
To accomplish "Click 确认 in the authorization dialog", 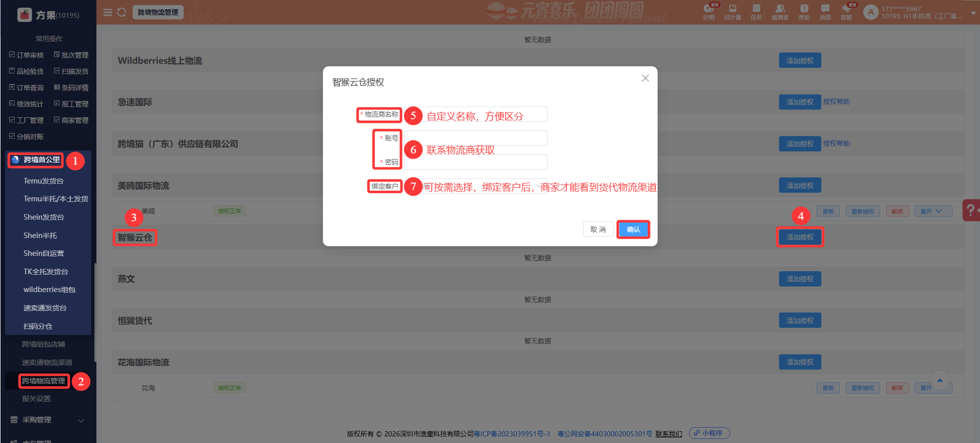I will tap(633, 229).
